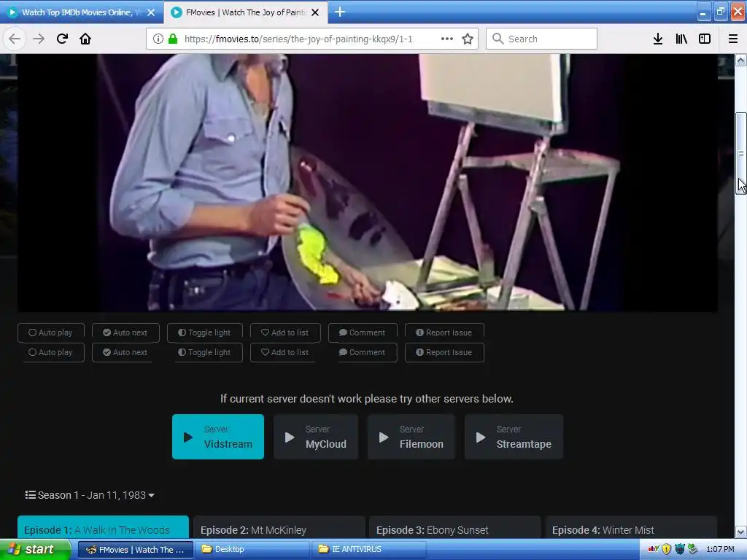This screenshot has height=560, width=747.
Task: Show site information icon in address bar
Action: pyautogui.click(x=158, y=39)
